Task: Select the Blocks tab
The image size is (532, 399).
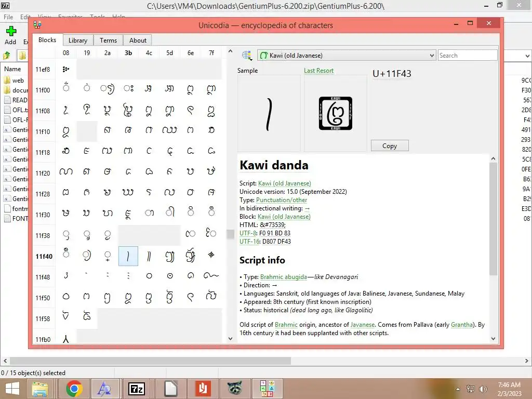Action: 47,40
